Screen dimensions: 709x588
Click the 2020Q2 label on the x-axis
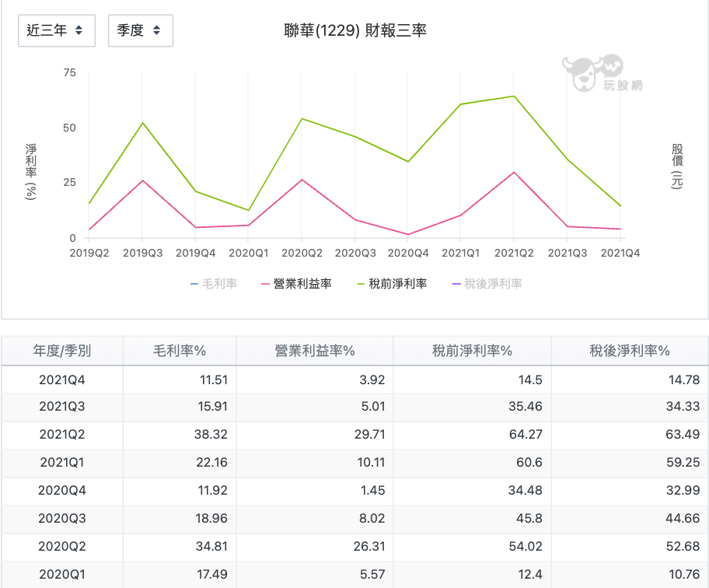[x=302, y=253]
